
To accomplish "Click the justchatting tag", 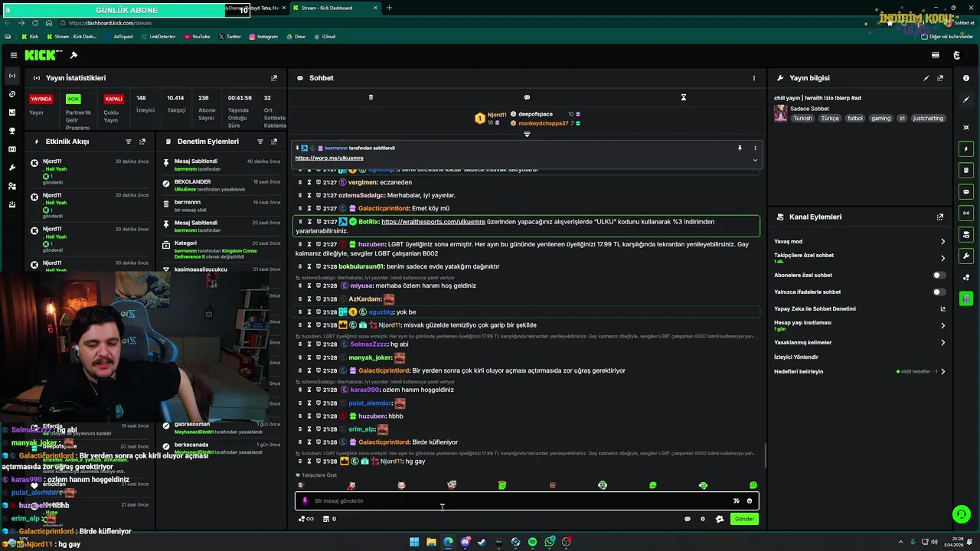I will pyautogui.click(x=929, y=119).
